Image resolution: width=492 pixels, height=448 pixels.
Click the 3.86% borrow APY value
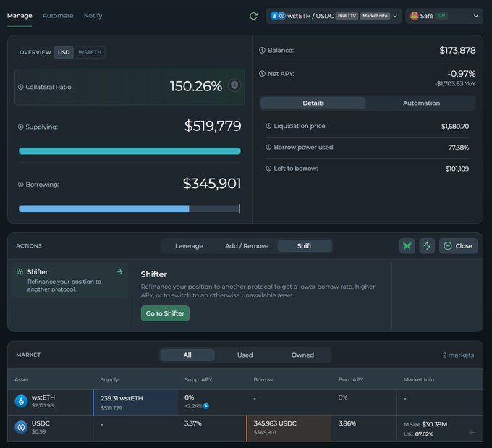(x=347, y=423)
